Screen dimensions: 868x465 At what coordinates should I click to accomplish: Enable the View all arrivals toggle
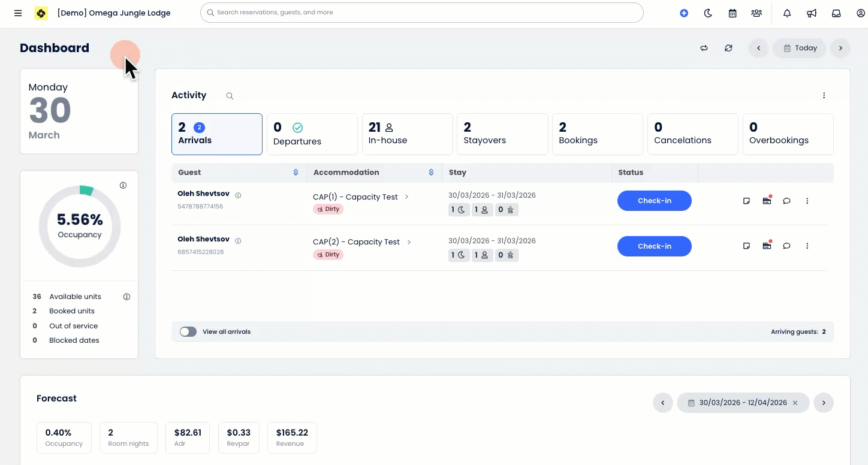point(188,331)
